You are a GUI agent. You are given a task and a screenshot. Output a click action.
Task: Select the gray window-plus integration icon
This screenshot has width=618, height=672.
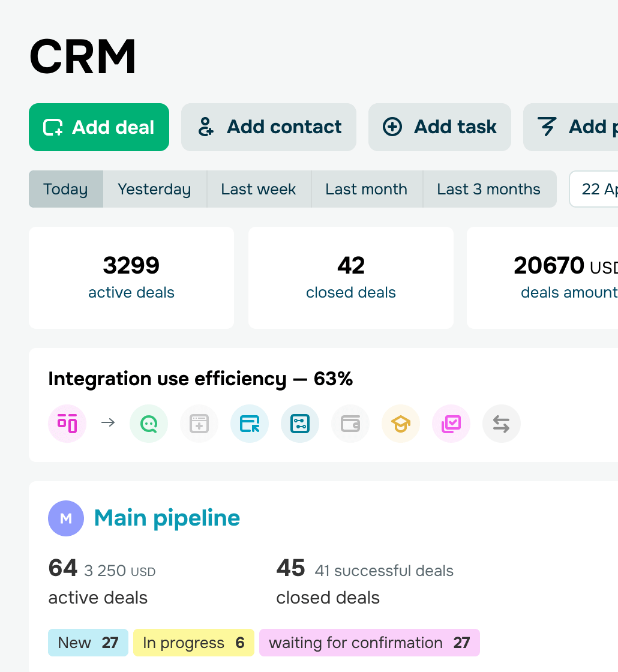[x=199, y=424]
